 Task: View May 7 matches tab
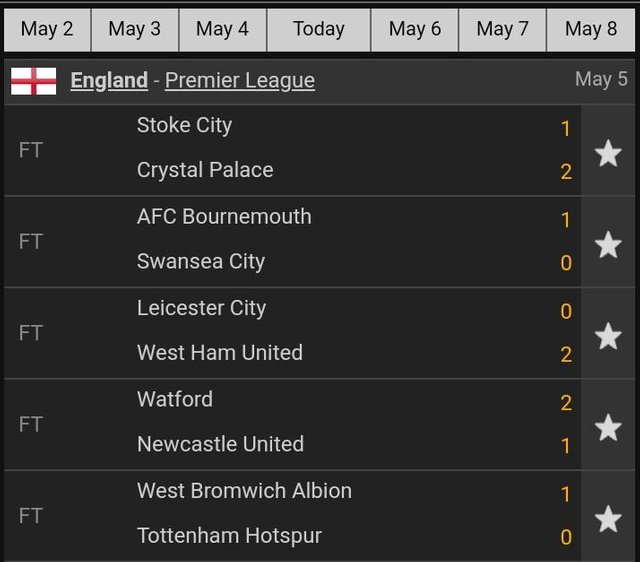(x=502, y=30)
